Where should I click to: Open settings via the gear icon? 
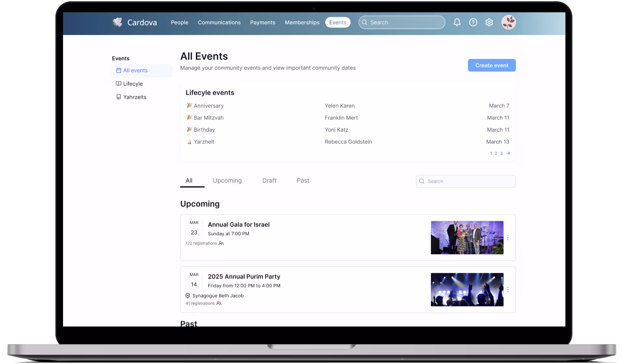tap(489, 22)
